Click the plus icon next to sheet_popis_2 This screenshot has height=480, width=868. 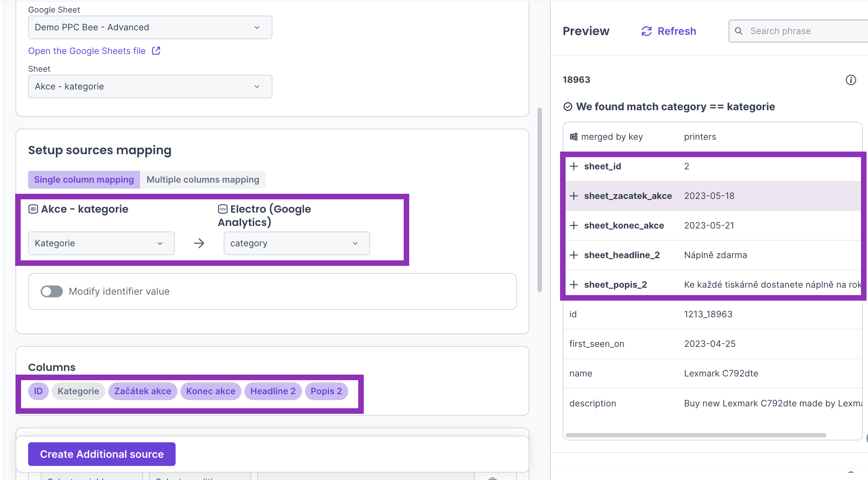pyautogui.click(x=574, y=285)
